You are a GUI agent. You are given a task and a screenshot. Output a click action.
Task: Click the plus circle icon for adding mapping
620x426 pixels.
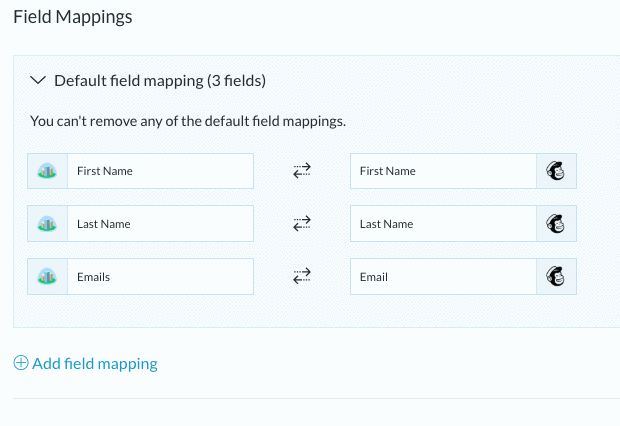[21, 363]
